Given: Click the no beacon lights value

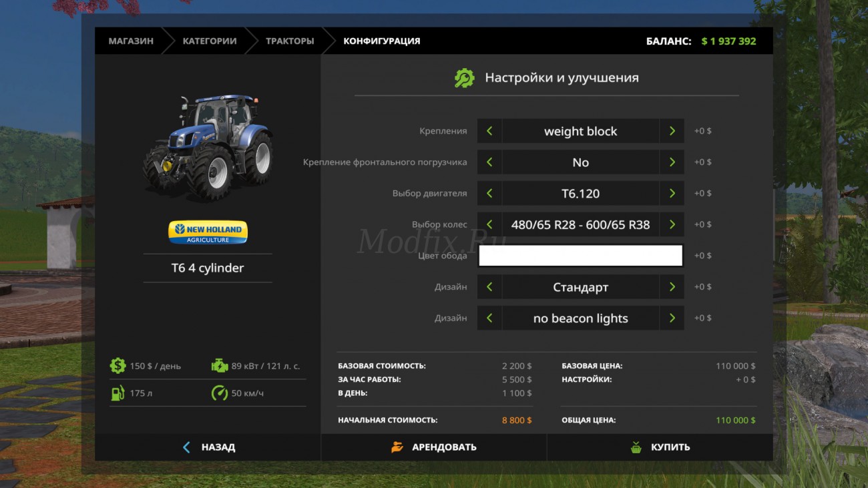Looking at the screenshot, I should (580, 318).
